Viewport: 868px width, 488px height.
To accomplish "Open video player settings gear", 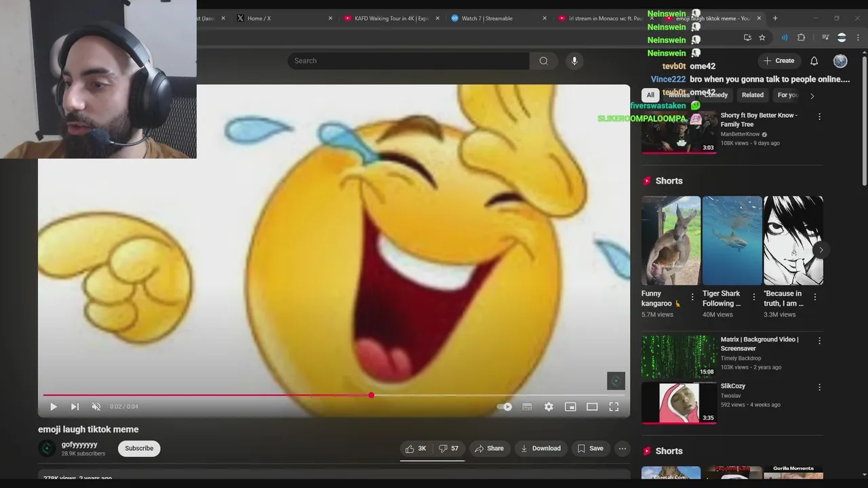I will coord(549,407).
